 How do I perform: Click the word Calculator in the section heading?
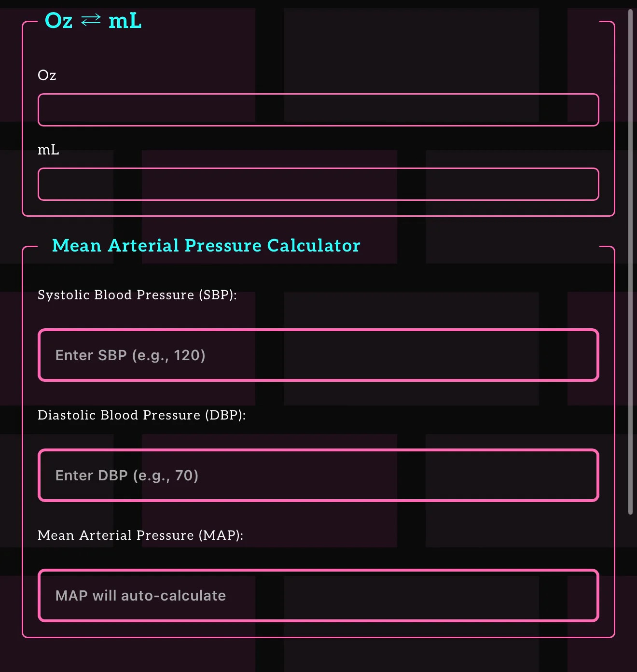[314, 246]
